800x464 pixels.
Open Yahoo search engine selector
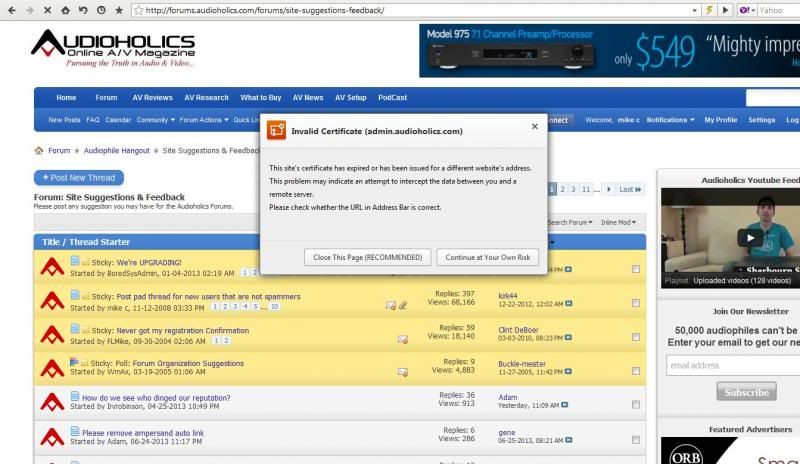(x=747, y=10)
